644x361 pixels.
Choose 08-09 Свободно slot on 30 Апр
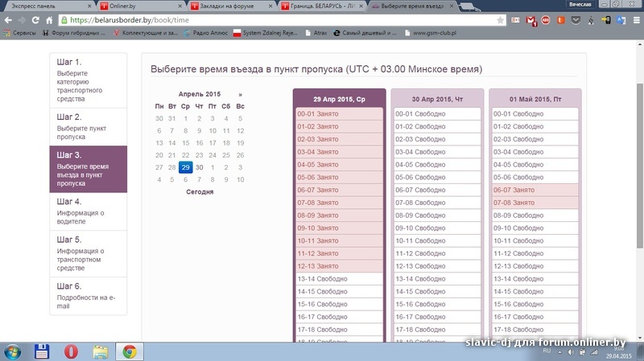point(437,215)
